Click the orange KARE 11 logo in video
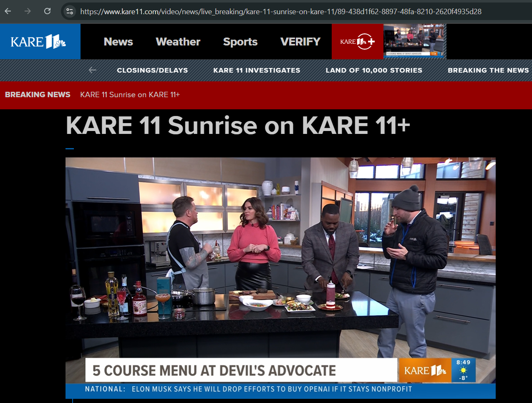Screen dimensions: 532x403 (425, 370)
